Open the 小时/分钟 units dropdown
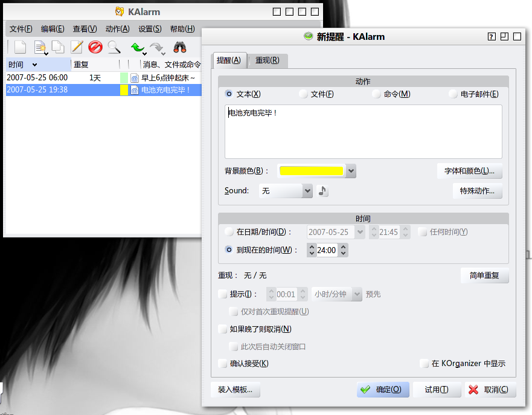Screen dimensions: 532x415 tap(357, 294)
